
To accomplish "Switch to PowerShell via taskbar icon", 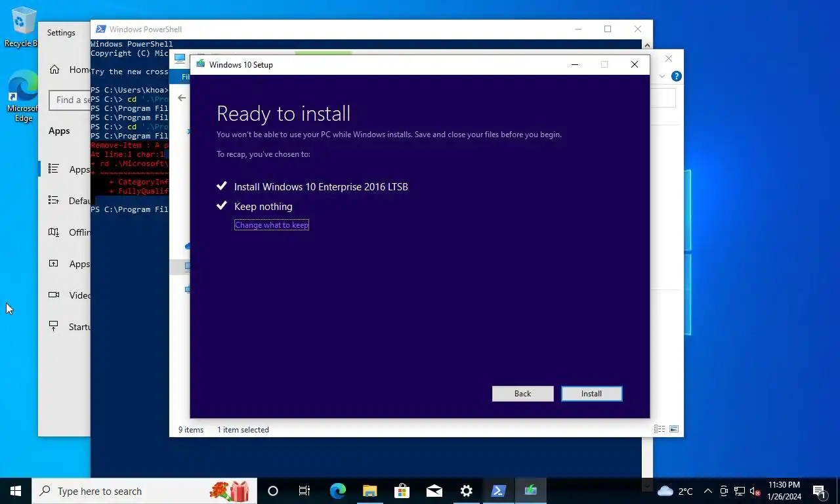I will [498, 491].
